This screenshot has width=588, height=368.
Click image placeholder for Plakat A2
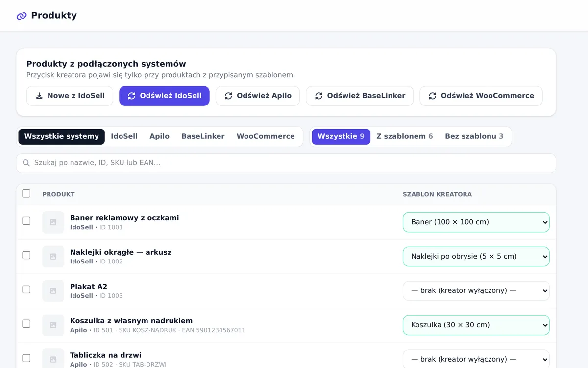(53, 291)
